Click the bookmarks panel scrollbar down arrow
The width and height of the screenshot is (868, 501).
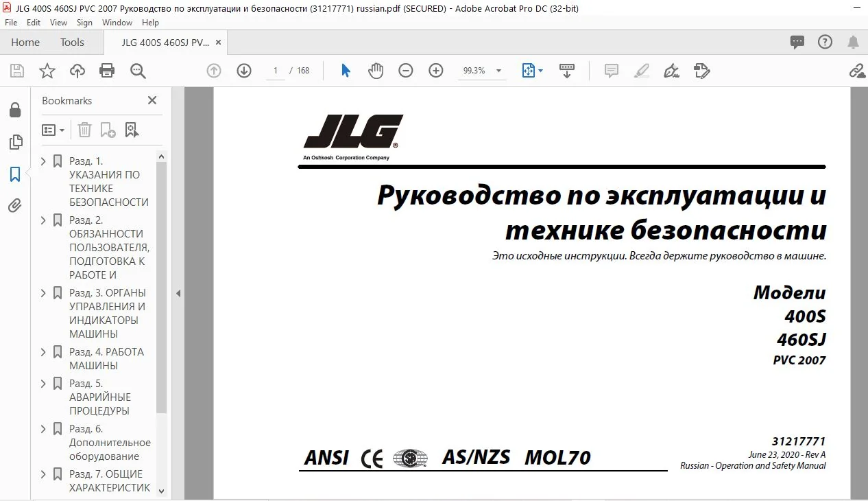(162, 491)
